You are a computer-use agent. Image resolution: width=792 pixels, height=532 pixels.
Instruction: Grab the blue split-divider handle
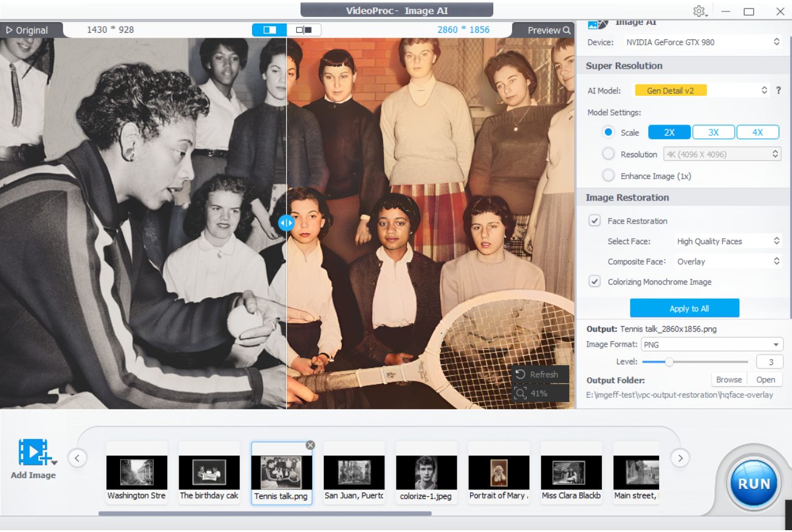(286, 223)
